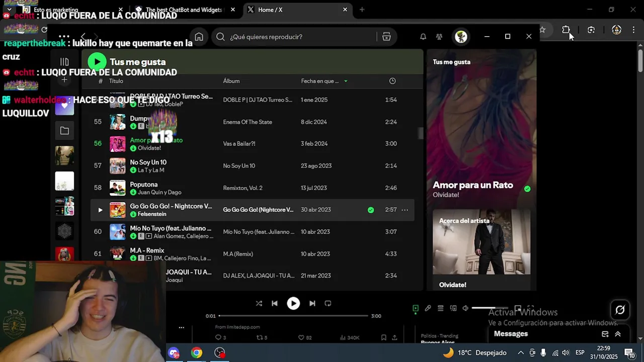Image resolution: width=644 pixels, height=362 pixels.
Task: Toggle Now Playing view button
Action: click(x=415, y=308)
